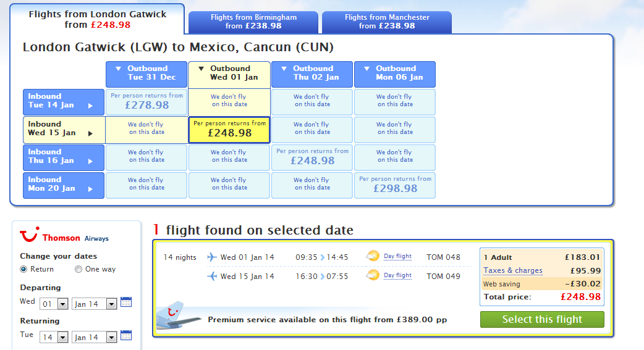Switch to Flights from Manchester tab
This screenshot has height=350, width=644.
[x=387, y=22]
